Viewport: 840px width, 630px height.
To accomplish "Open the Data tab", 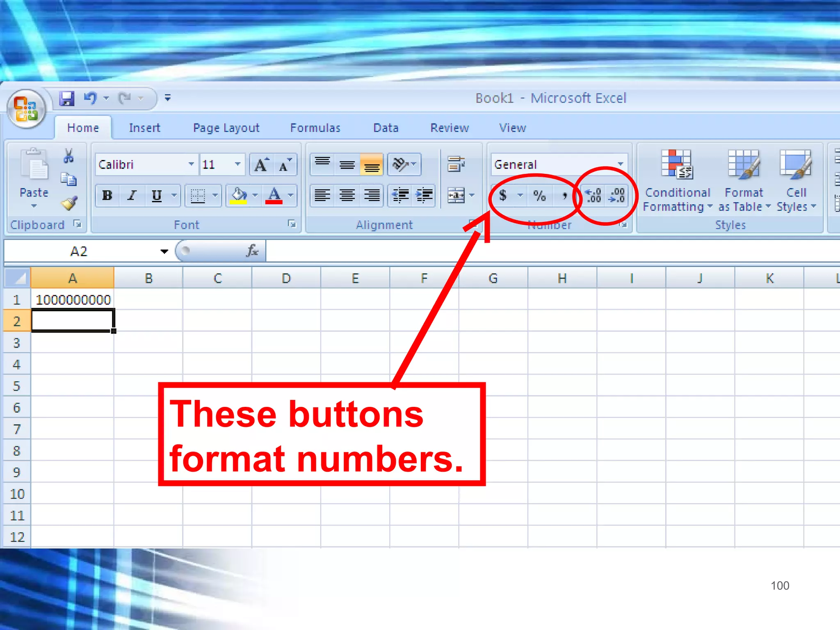I will pyautogui.click(x=386, y=128).
